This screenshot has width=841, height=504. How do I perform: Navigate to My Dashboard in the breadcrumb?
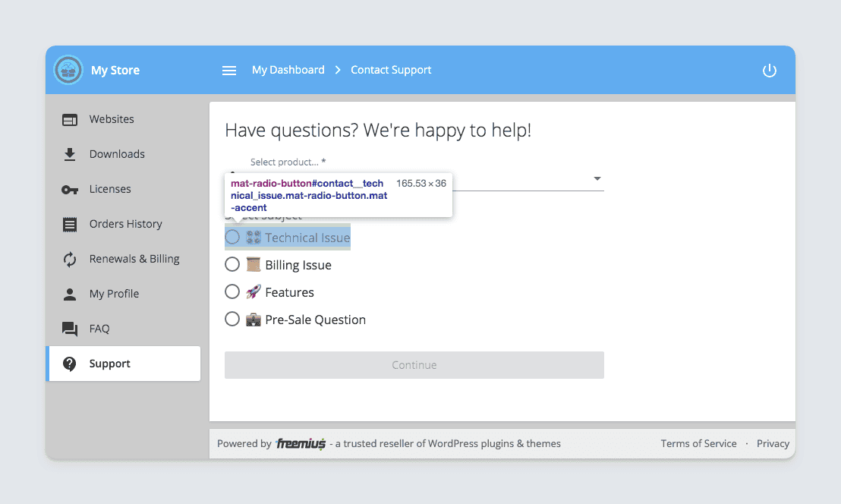click(288, 69)
